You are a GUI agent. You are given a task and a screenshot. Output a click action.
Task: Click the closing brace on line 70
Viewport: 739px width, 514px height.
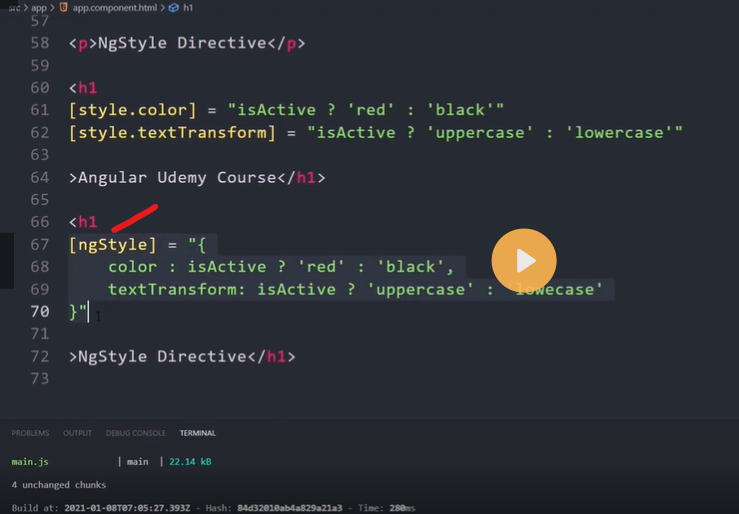(73, 312)
